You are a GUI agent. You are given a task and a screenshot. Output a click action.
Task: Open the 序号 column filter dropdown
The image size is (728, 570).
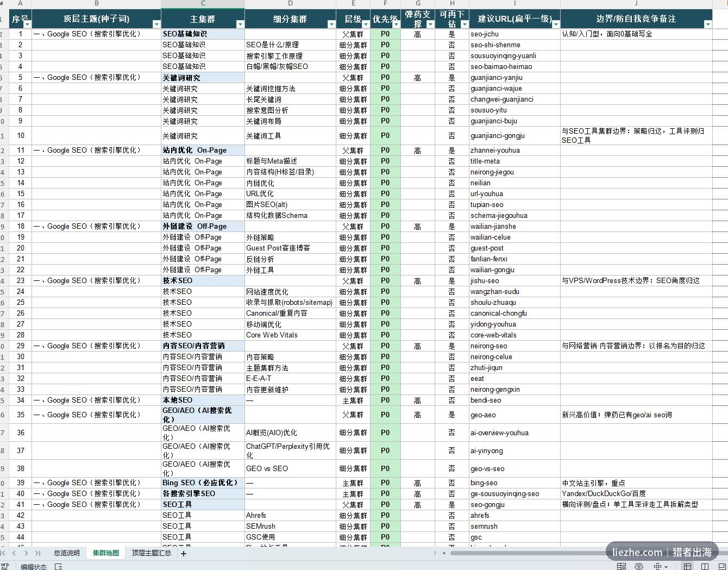click(x=27, y=24)
